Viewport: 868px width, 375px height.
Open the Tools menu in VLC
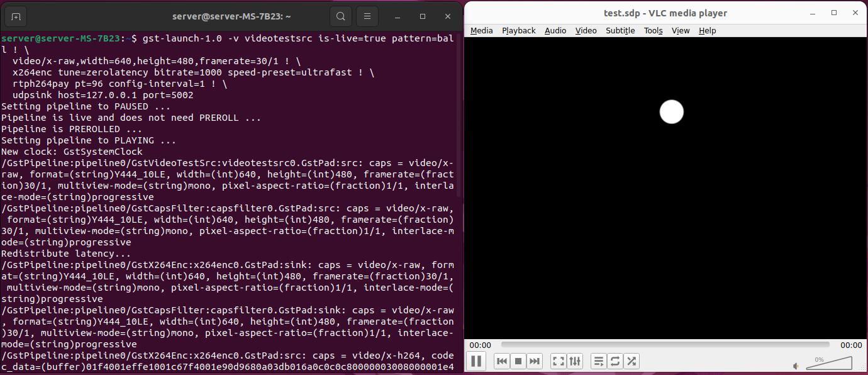pos(654,30)
